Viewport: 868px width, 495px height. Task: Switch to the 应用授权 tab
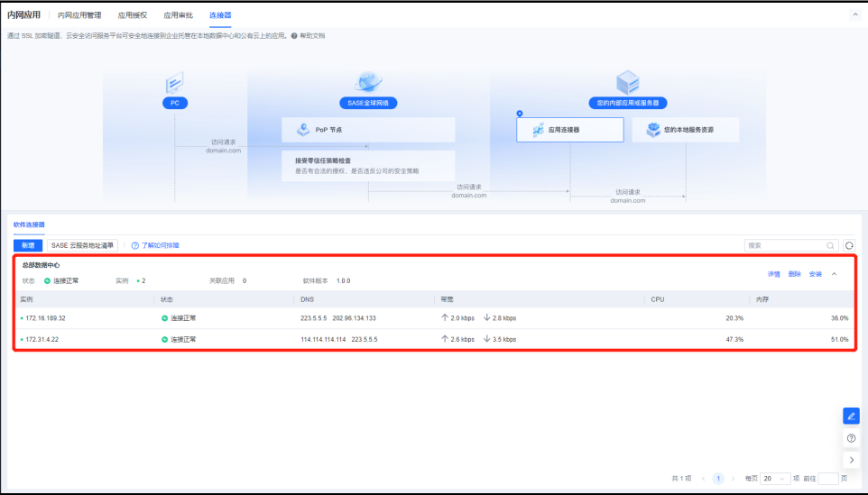(x=133, y=15)
